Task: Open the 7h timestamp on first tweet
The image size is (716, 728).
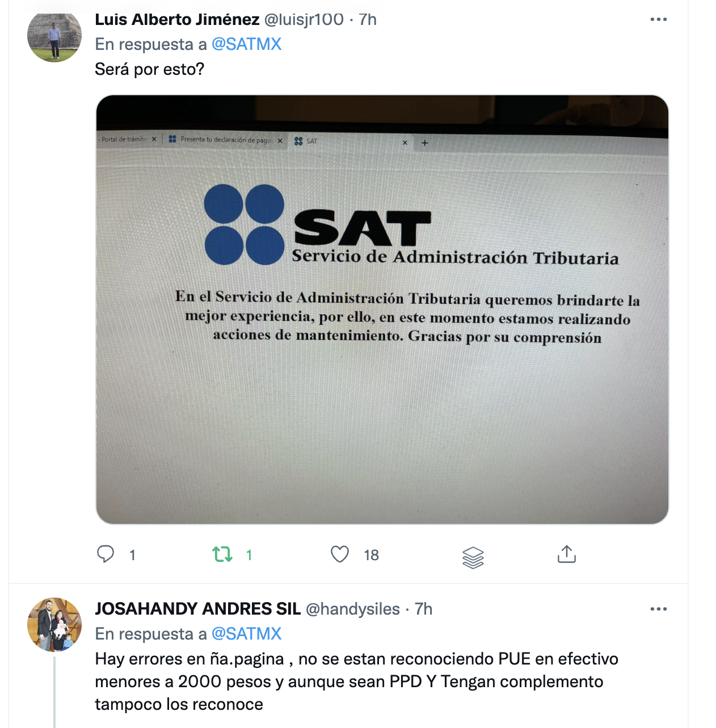Action: [368, 19]
